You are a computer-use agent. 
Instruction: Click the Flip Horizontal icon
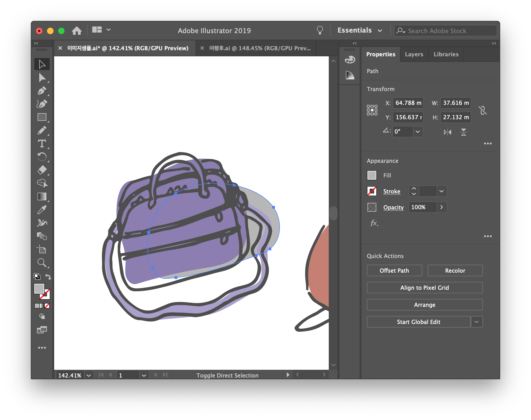point(447,132)
